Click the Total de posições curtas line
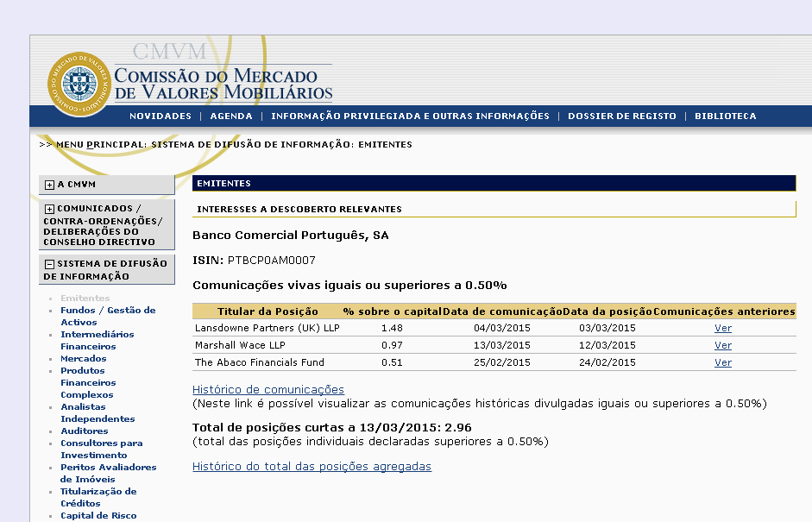This screenshot has height=522, width=812. (x=332, y=428)
